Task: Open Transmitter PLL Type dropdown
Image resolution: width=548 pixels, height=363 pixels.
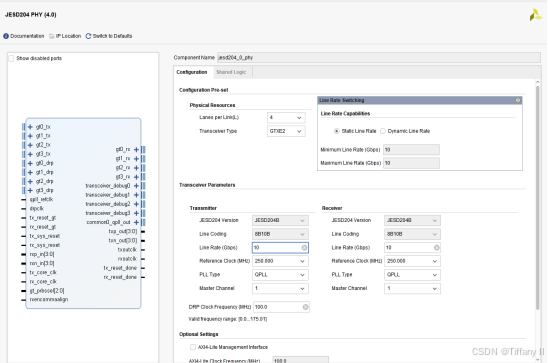Action: 280,275
